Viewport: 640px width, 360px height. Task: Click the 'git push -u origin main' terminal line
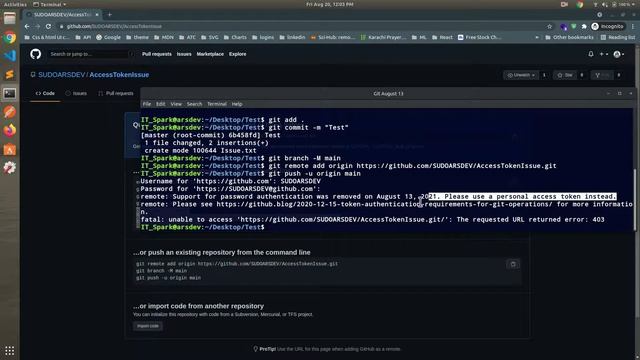pos(314,173)
